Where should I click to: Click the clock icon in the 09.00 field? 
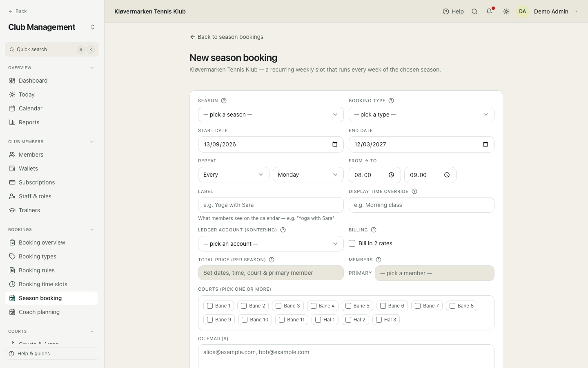click(447, 175)
